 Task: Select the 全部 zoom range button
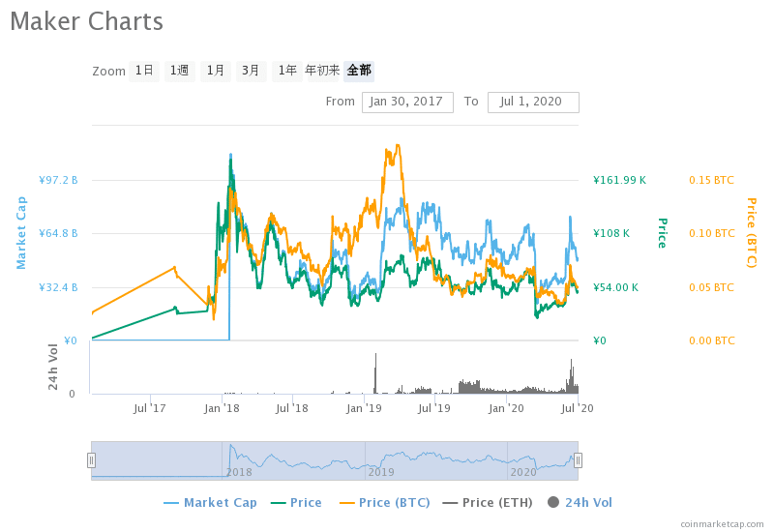[x=359, y=71]
